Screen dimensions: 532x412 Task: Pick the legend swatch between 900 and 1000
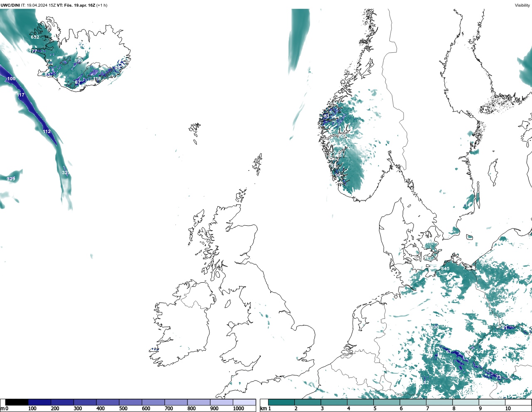[222, 402]
